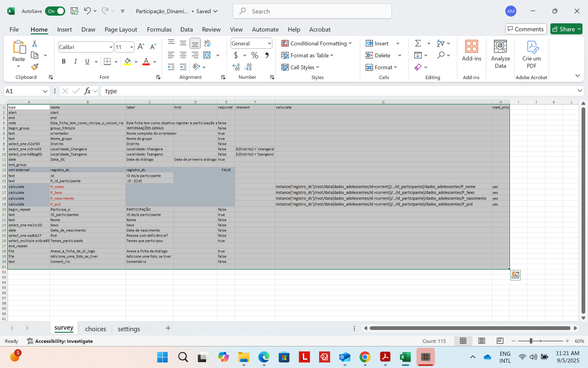This screenshot has height=368, width=588.
Task: Click the Comments button
Action: pos(526,29)
